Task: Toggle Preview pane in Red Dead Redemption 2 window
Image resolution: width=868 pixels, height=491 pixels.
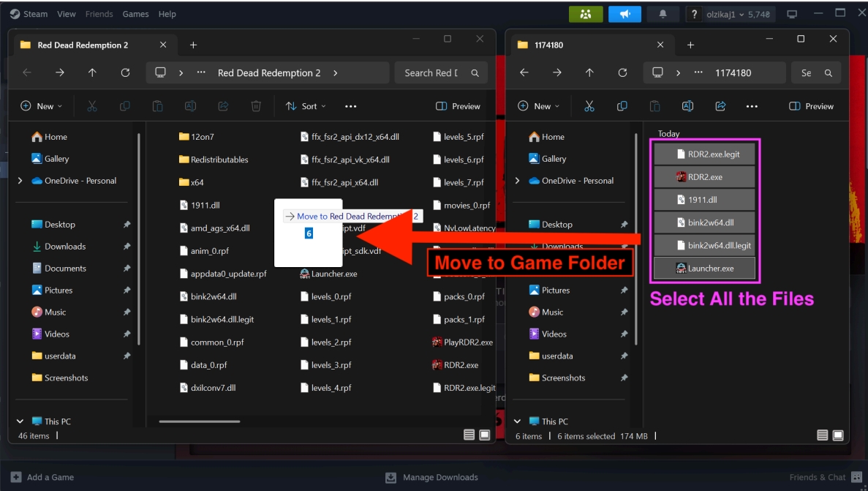Action: coord(458,106)
